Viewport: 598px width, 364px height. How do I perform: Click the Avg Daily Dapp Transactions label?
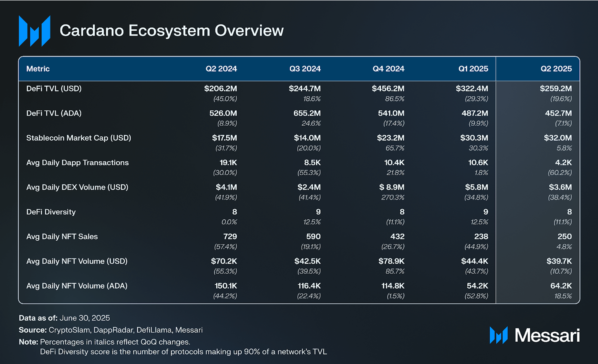click(77, 162)
